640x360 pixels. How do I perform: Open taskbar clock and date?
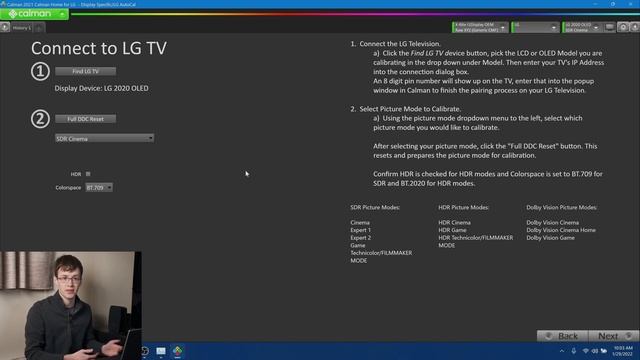click(x=622, y=351)
